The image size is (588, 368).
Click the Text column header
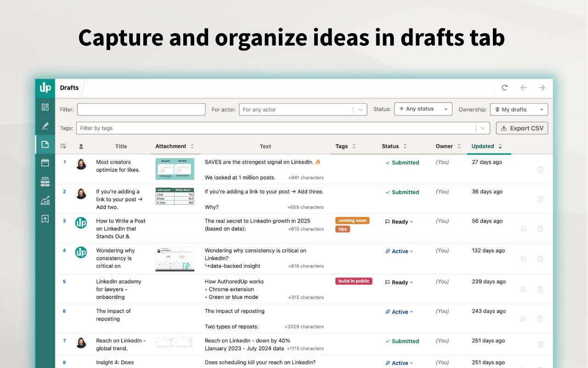(x=266, y=146)
